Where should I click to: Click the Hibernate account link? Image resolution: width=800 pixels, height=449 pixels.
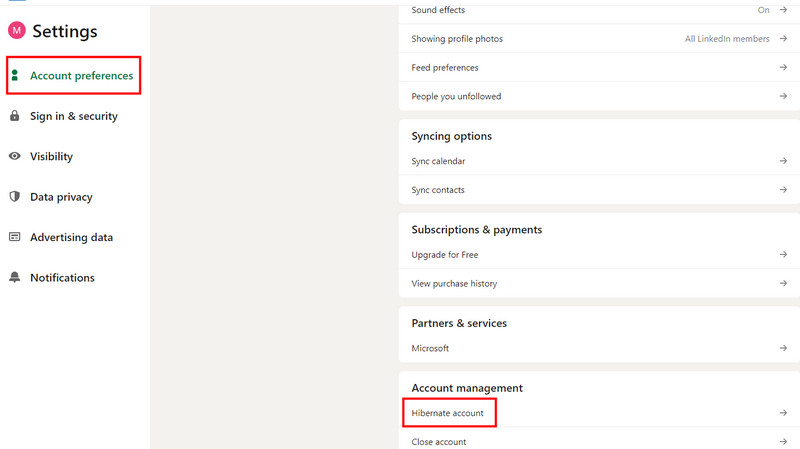pyautogui.click(x=448, y=413)
